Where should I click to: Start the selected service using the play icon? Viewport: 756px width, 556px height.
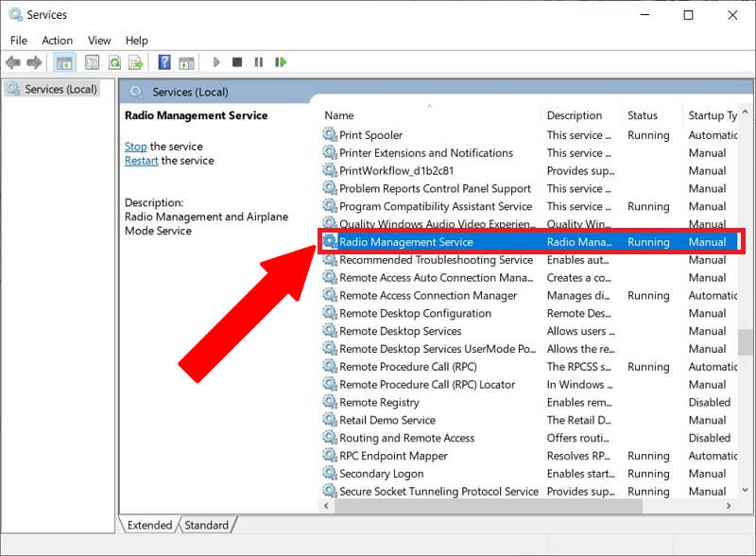216,62
